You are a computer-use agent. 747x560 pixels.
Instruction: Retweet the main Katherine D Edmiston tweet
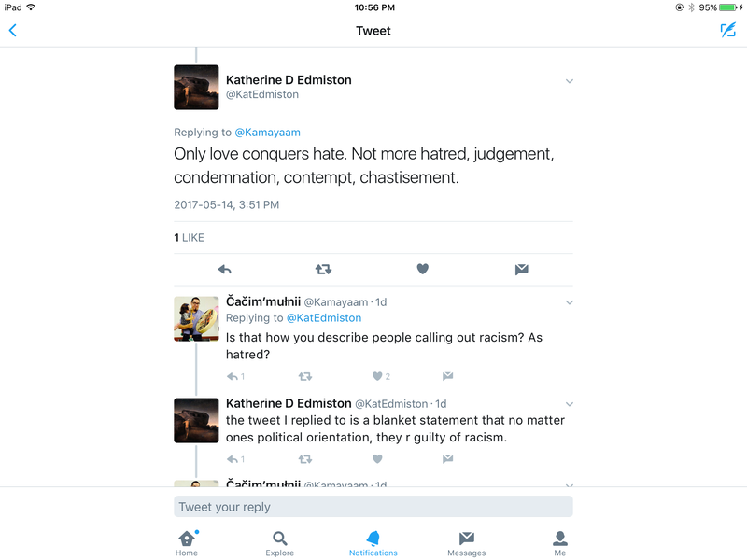coord(323,270)
